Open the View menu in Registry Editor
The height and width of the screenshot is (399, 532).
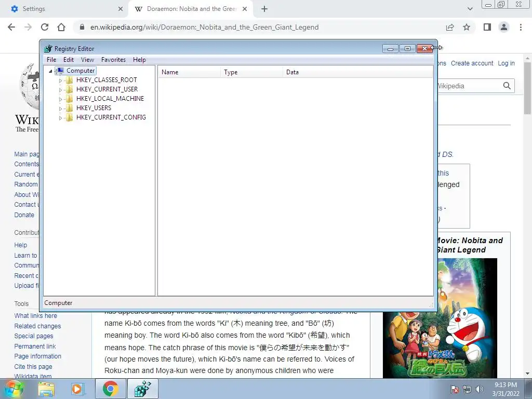[87, 60]
